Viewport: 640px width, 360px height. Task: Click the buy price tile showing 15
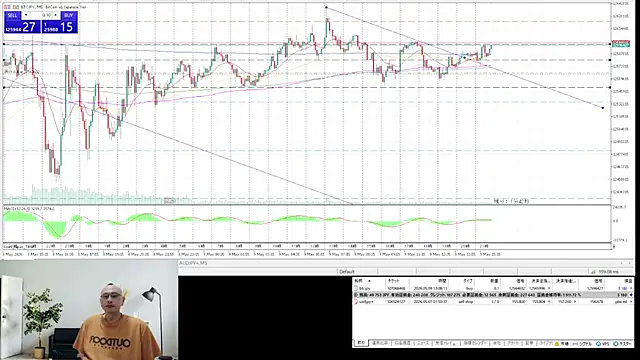coord(59,27)
